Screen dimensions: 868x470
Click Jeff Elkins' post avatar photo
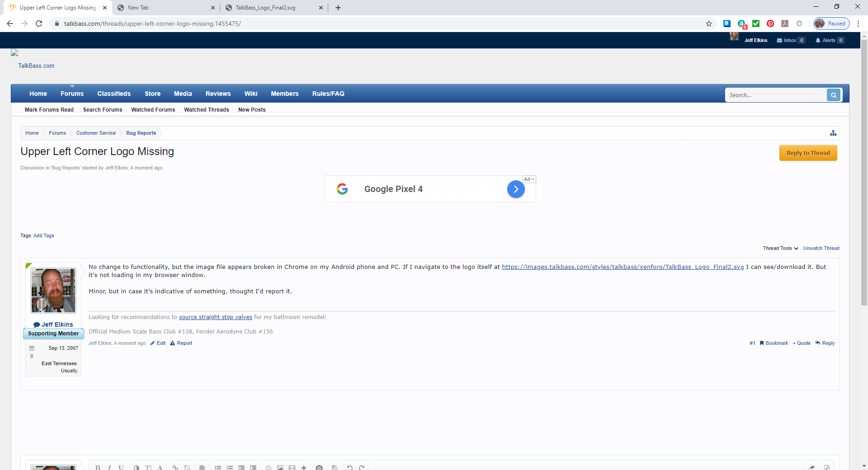click(53, 291)
